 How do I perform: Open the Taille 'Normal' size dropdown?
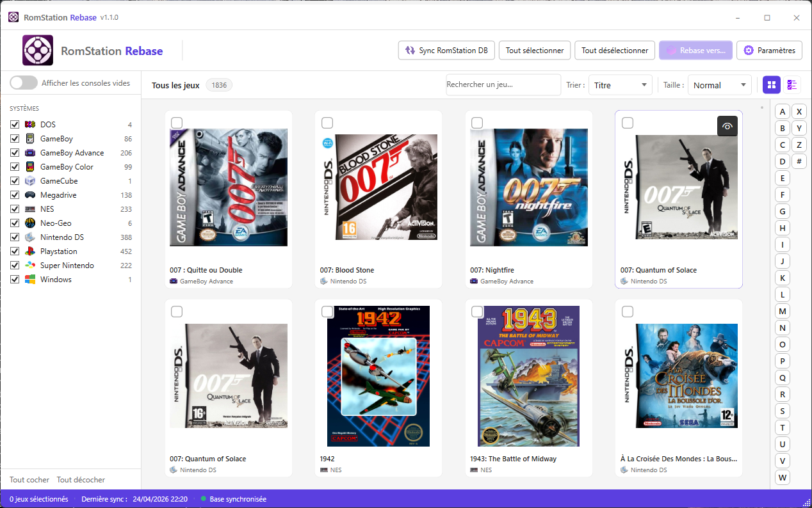pos(719,85)
